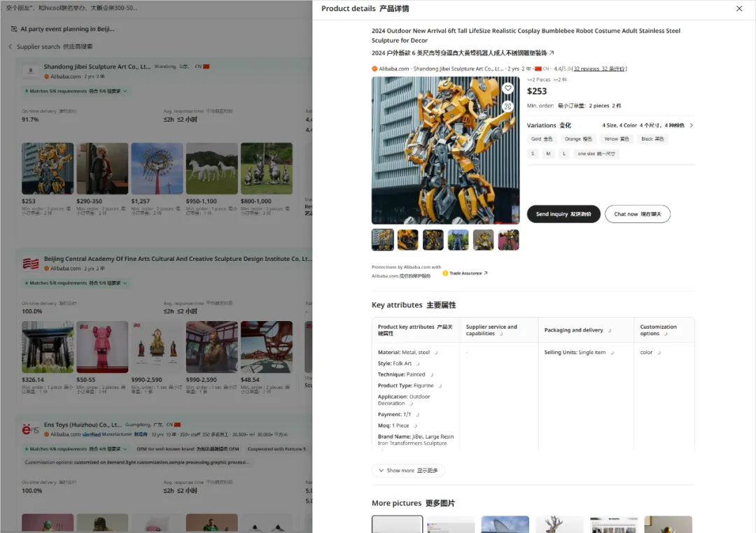
Task: Click the back arrow next to Supplier search
Action: point(10,47)
